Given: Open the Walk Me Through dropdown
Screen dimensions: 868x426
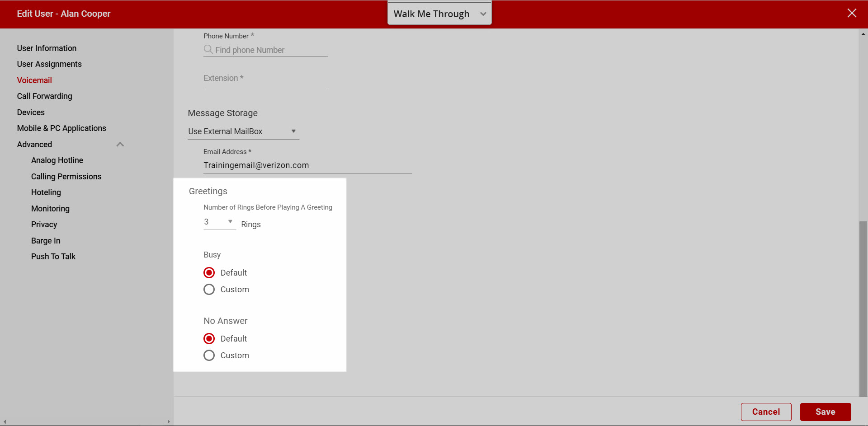Looking at the screenshot, I should (x=439, y=14).
